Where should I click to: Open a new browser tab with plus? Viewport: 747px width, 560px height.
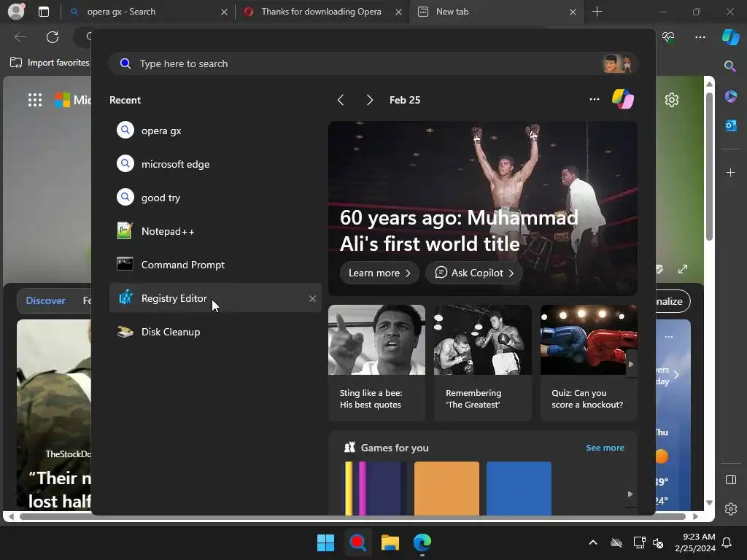[597, 12]
